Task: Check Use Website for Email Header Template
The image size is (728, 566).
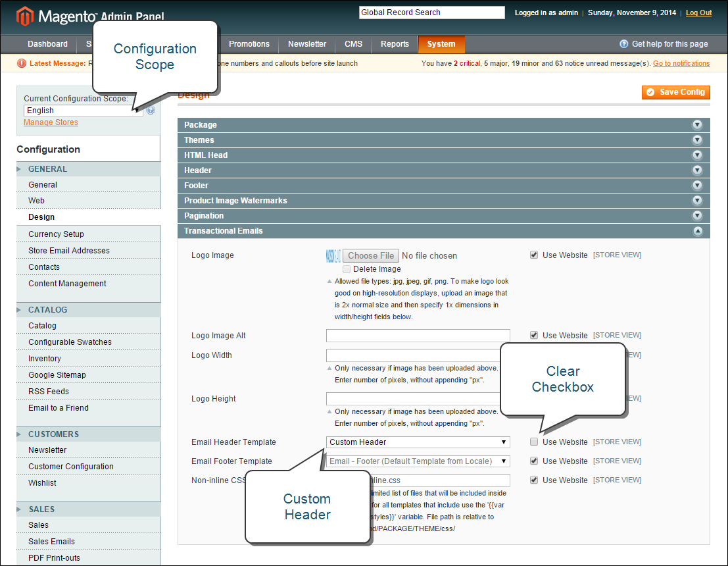Action: [534, 442]
